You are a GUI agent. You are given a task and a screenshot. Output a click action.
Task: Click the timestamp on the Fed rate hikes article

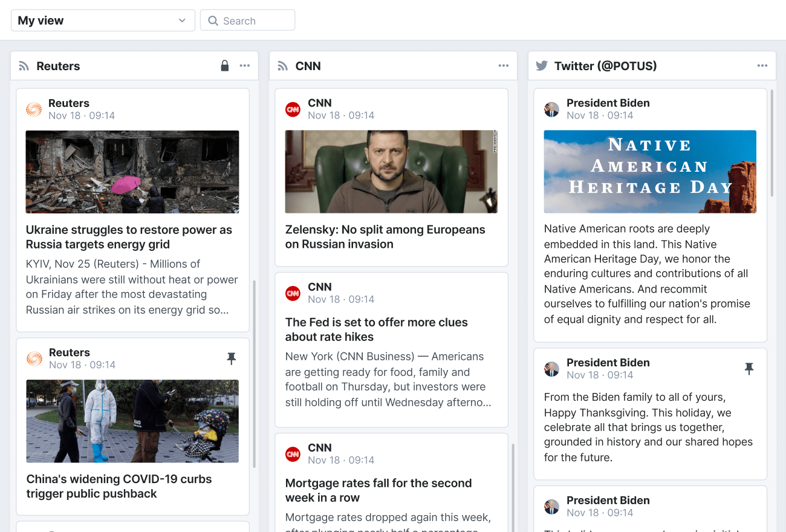341,299
